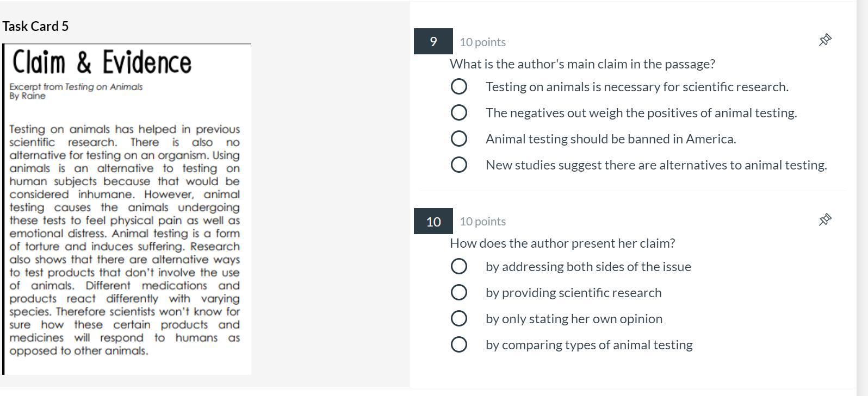Viewport: 868px width, 396px height.
Task: Click the question 10 prompt text
Action: coord(562,243)
